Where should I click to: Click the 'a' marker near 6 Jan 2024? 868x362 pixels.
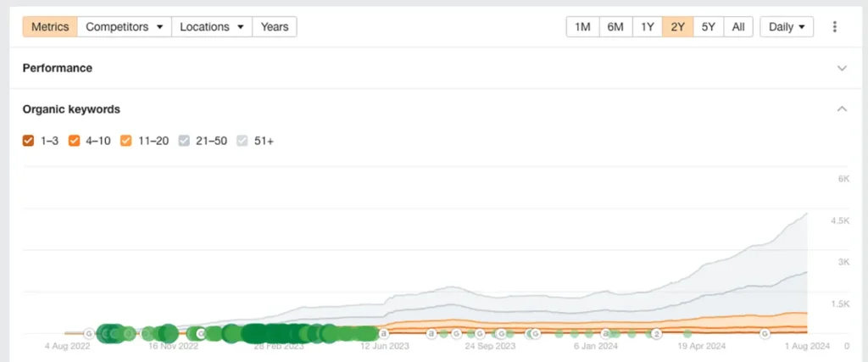(x=605, y=334)
